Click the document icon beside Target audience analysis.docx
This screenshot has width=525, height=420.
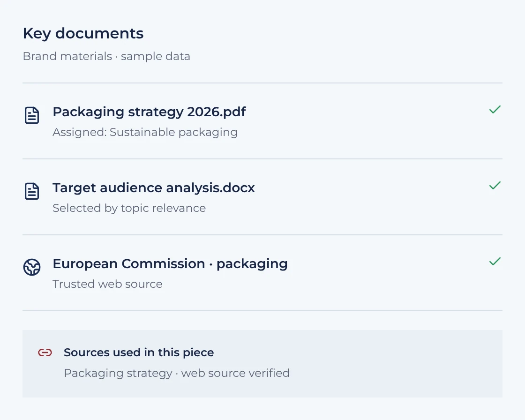32,191
